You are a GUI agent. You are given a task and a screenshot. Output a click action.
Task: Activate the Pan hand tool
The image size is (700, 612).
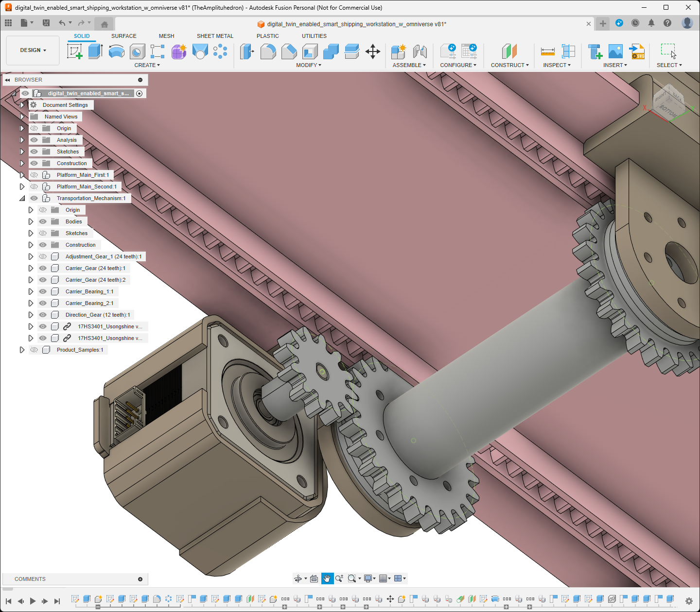pyautogui.click(x=327, y=578)
